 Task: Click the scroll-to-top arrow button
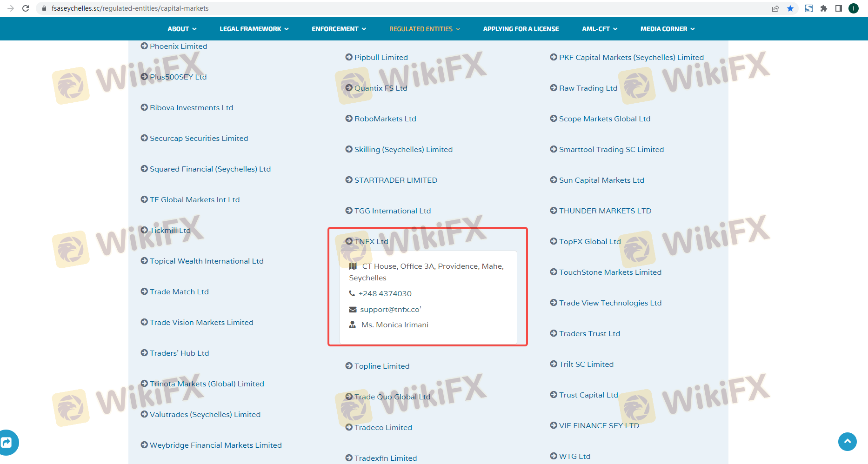point(848,442)
